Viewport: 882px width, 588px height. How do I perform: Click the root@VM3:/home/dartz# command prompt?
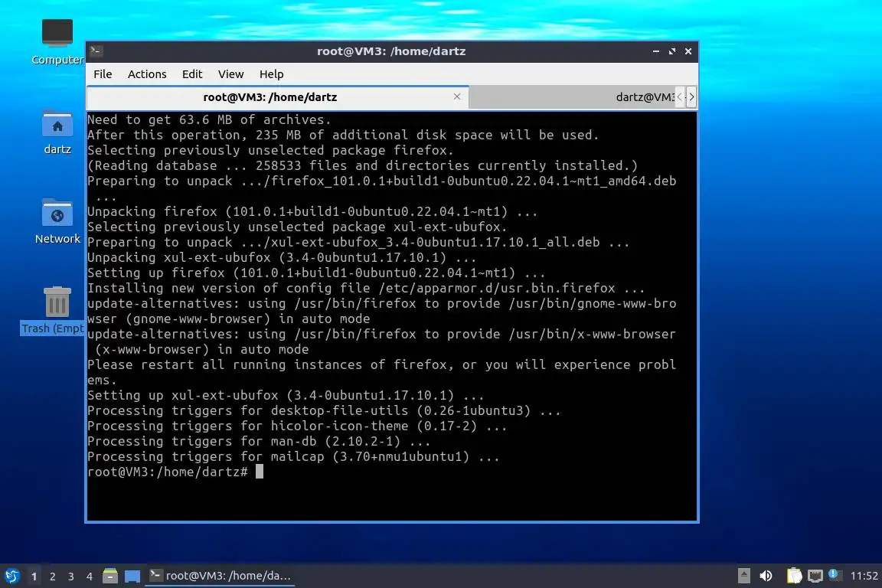(x=168, y=472)
